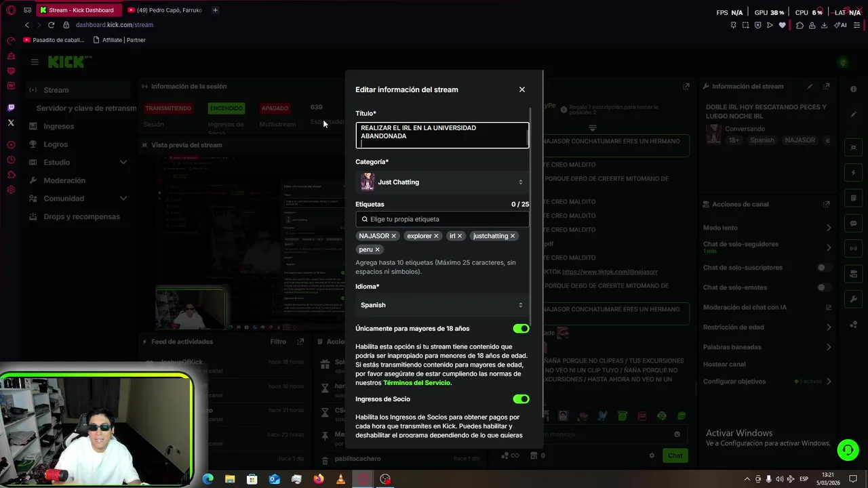Open the Pasadito de caball... bookmark
The height and width of the screenshot is (488, 868).
(54, 40)
